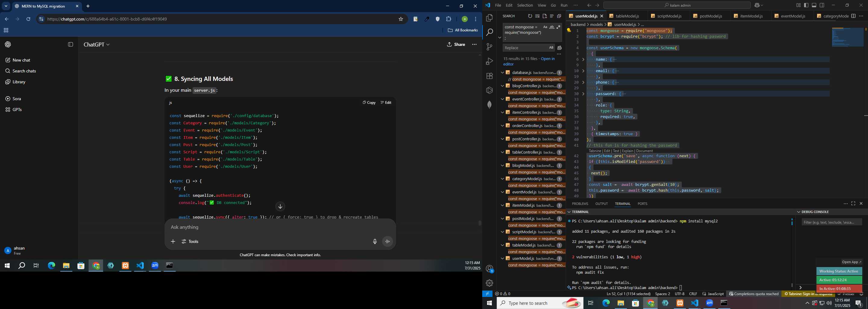This screenshot has width=868, height=309.
Task: Toggle Match Whole Word in search
Action: click(x=552, y=27)
